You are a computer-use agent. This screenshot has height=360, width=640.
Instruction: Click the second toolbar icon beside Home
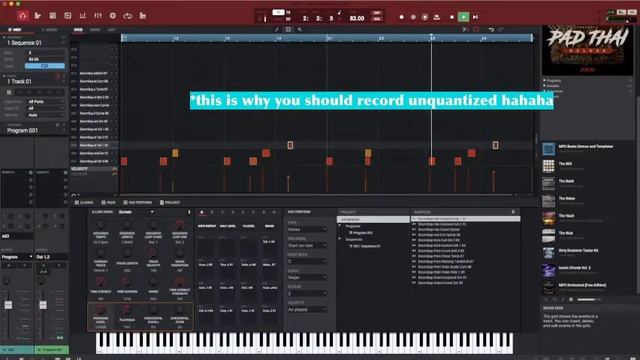pos(38,16)
